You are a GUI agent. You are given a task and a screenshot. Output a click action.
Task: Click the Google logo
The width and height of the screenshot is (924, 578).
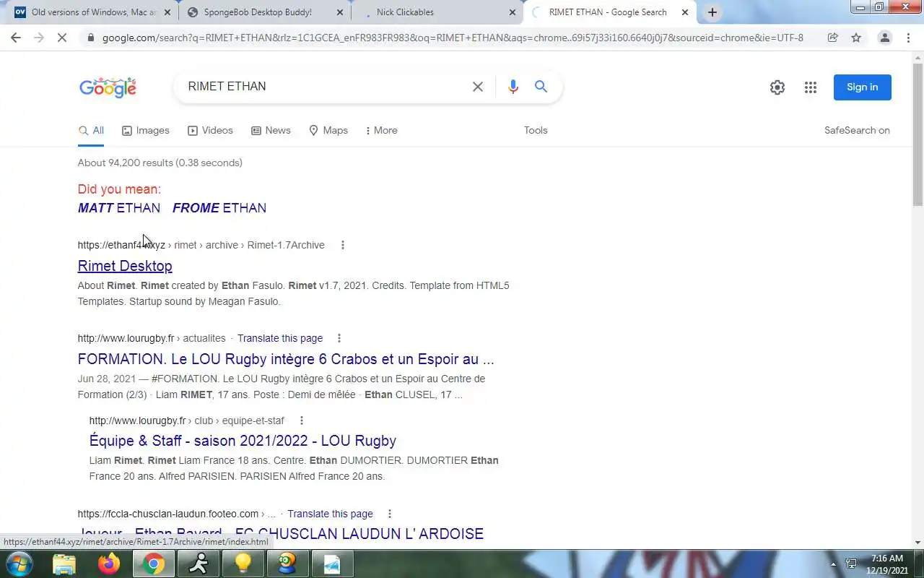tap(108, 87)
